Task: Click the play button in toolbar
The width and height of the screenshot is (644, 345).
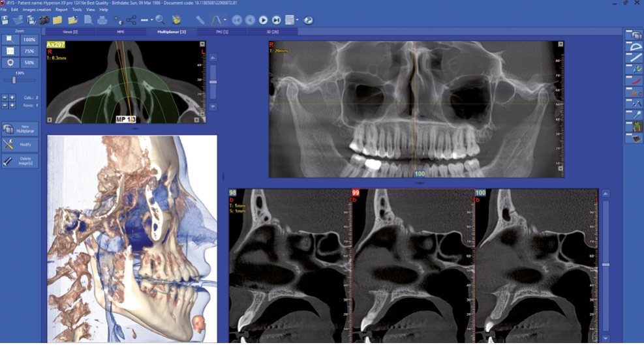Action: click(x=263, y=20)
